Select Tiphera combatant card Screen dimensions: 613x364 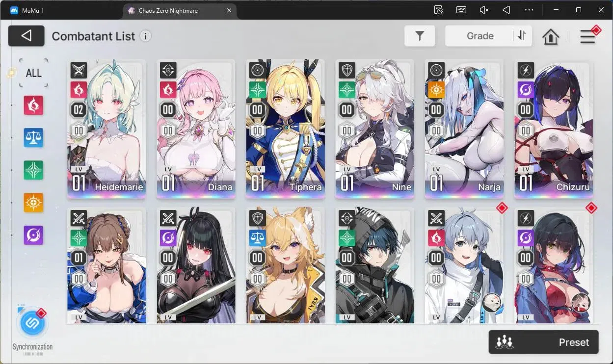coord(285,129)
